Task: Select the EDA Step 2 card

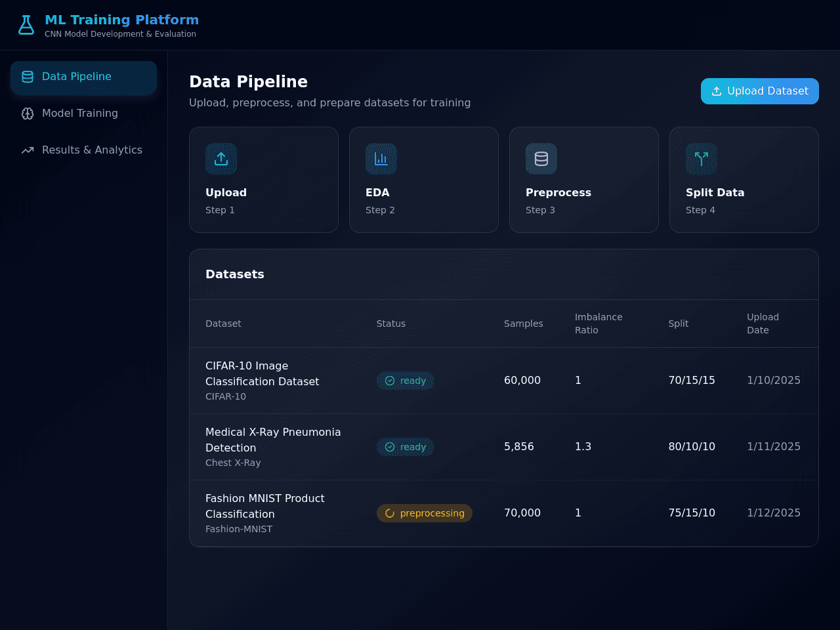Action: [x=424, y=180]
